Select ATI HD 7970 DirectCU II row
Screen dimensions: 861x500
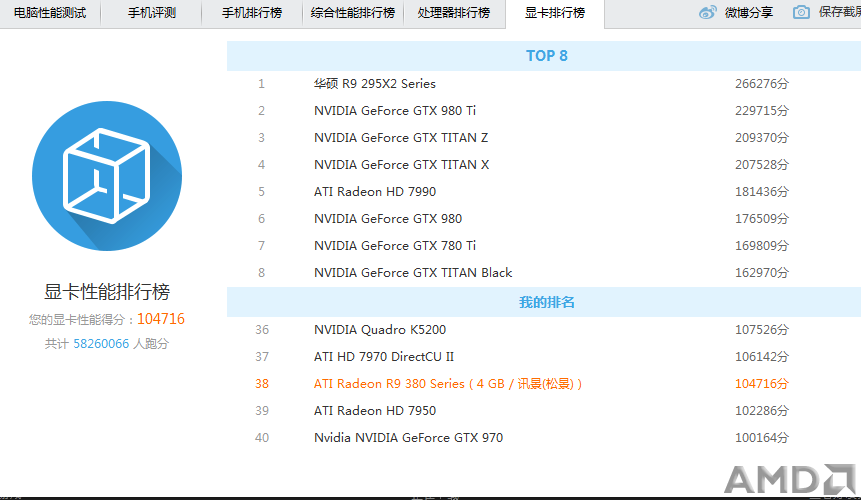point(544,357)
